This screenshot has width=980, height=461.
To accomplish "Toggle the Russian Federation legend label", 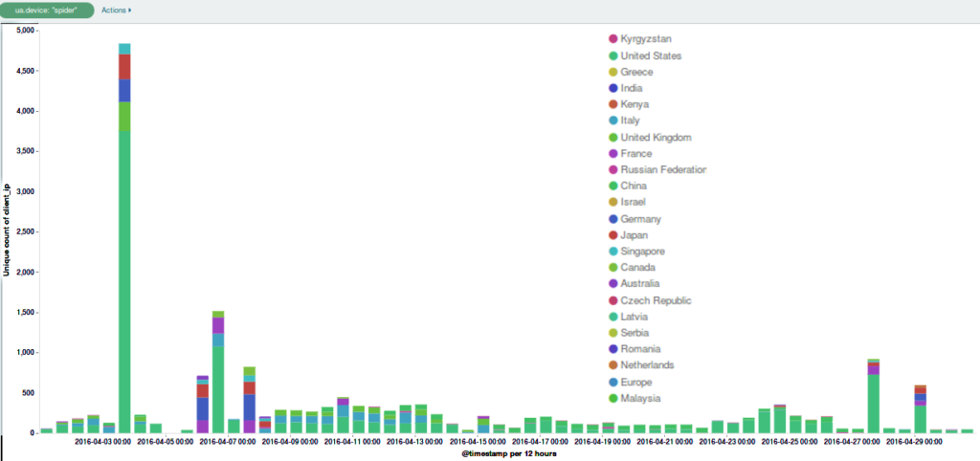I will (x=663, y=169).
